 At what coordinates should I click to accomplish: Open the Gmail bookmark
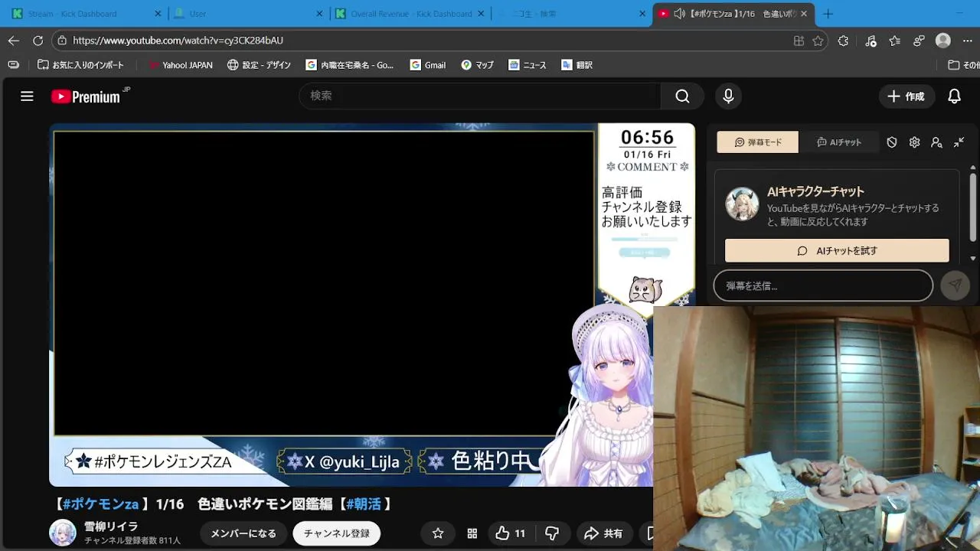pos(428,65)
